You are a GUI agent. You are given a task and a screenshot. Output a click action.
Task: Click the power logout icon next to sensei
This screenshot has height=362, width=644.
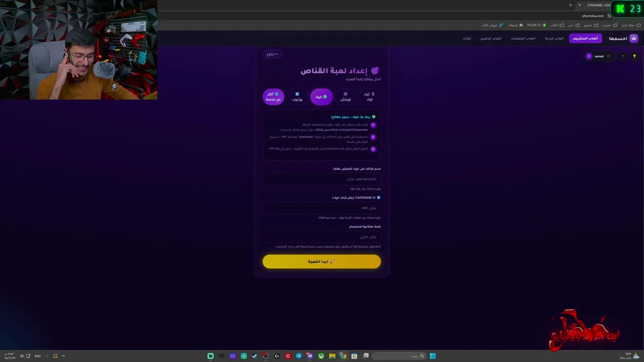(608, 56)
